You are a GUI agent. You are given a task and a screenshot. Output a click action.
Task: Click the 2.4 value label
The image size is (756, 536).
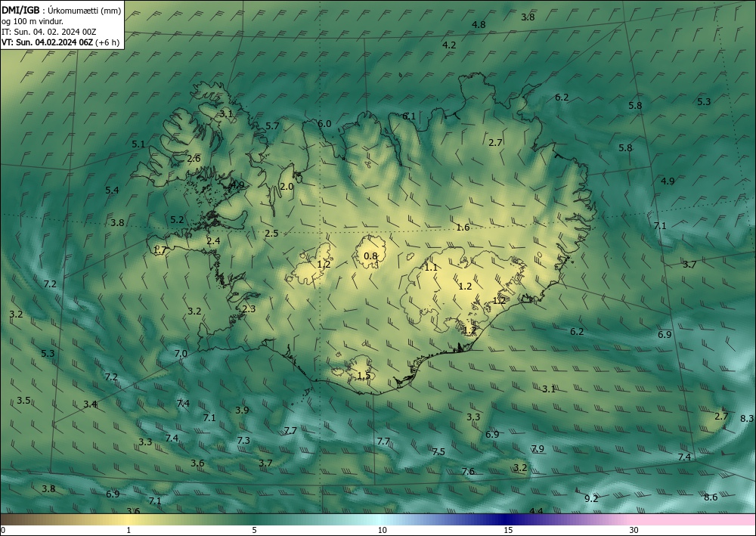point(213,240)
